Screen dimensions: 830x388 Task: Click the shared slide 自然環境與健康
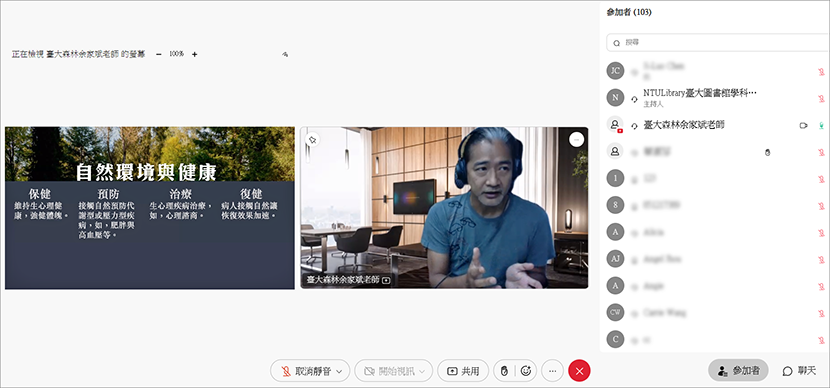point(150,208)
